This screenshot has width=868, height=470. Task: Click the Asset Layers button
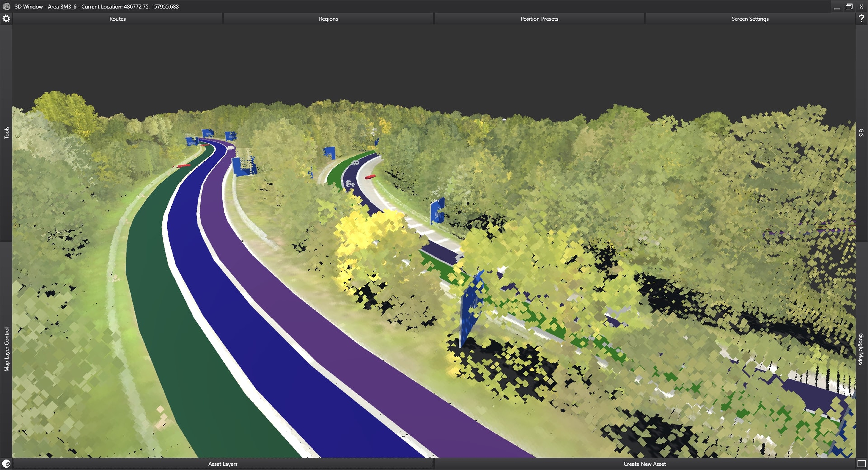tap(223, 464)
